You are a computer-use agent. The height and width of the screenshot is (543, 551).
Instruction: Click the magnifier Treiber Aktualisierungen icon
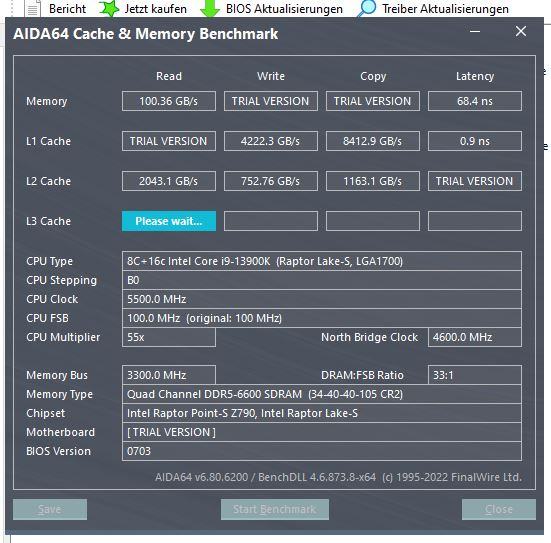point(367,8)
